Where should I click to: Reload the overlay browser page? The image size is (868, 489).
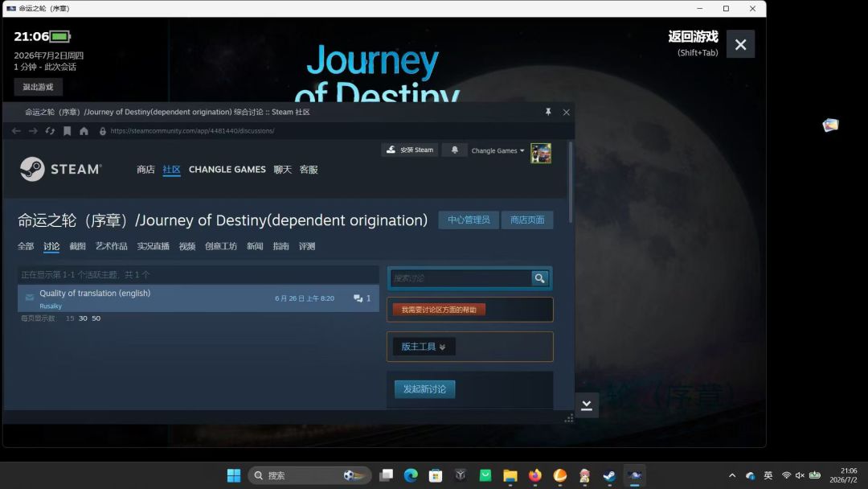[x=50, y=131]
